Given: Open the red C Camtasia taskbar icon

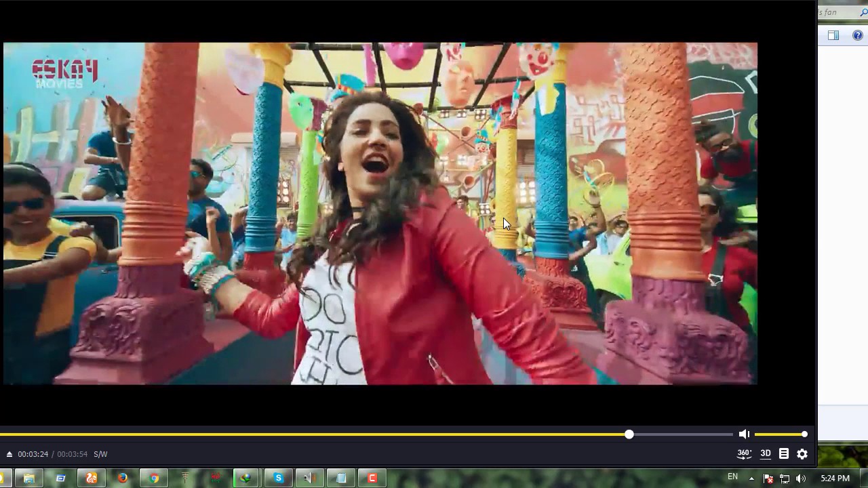Looking at the screenshot, I should pyautogui.click(x=372, y=478).
